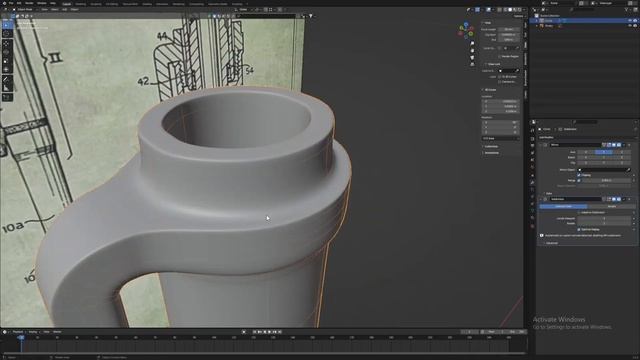640x360 pixels.
Task: Enable Camera to View checkbox
Action: coord(499,82)
